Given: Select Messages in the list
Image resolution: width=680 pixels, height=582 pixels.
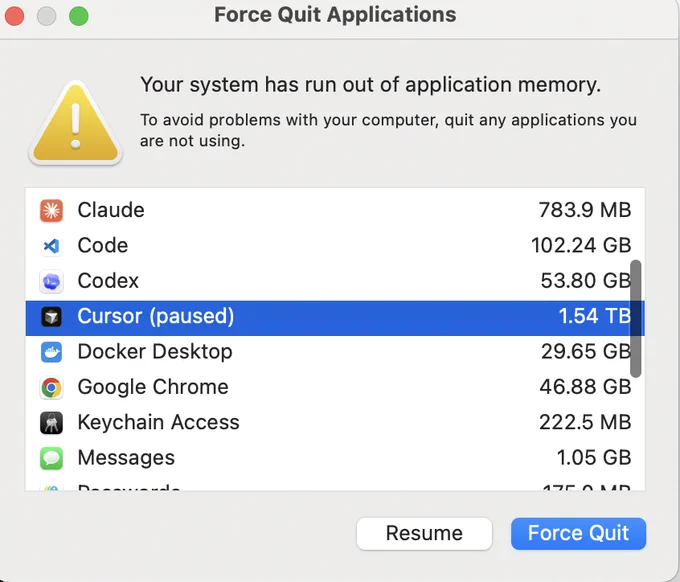Looking at the screenshot, I should point(126,458).
